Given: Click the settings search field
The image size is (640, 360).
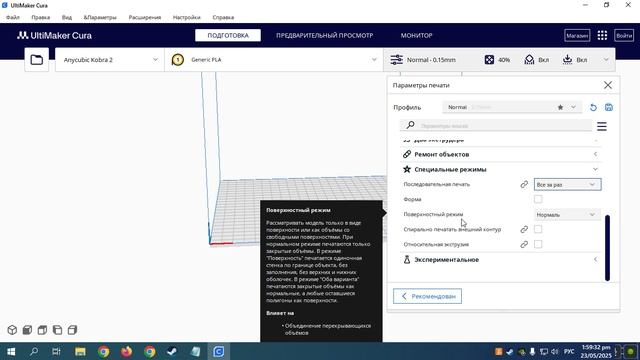Looking at the screenshot, I should [496, 125].
